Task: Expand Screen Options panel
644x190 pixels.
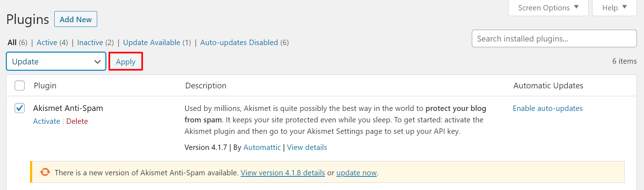Action: pos(548,8)
